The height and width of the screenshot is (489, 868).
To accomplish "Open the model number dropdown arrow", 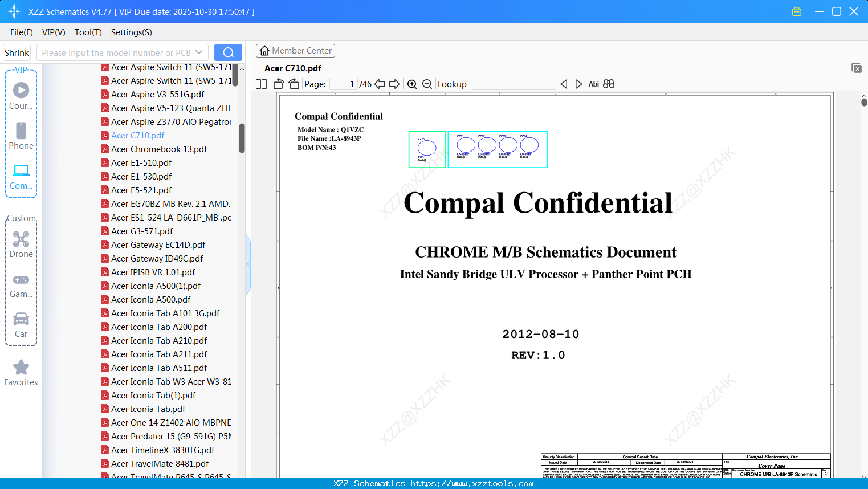I will [x=199, y=52].
